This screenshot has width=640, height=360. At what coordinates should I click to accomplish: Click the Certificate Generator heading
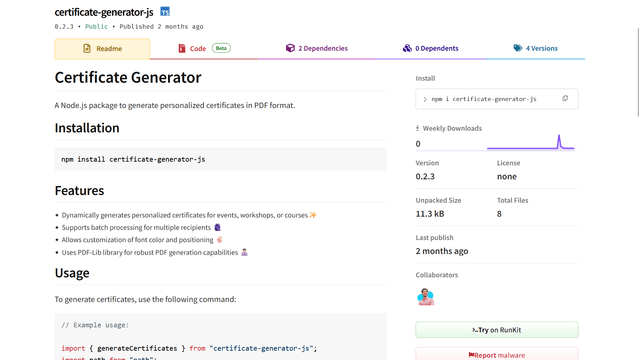(x=128, y=78)
